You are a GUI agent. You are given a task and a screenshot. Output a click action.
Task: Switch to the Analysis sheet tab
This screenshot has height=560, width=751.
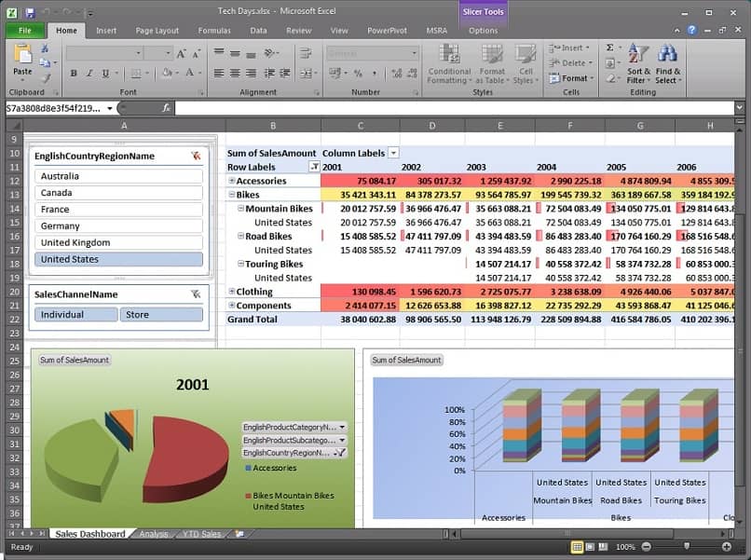point(154,534)
